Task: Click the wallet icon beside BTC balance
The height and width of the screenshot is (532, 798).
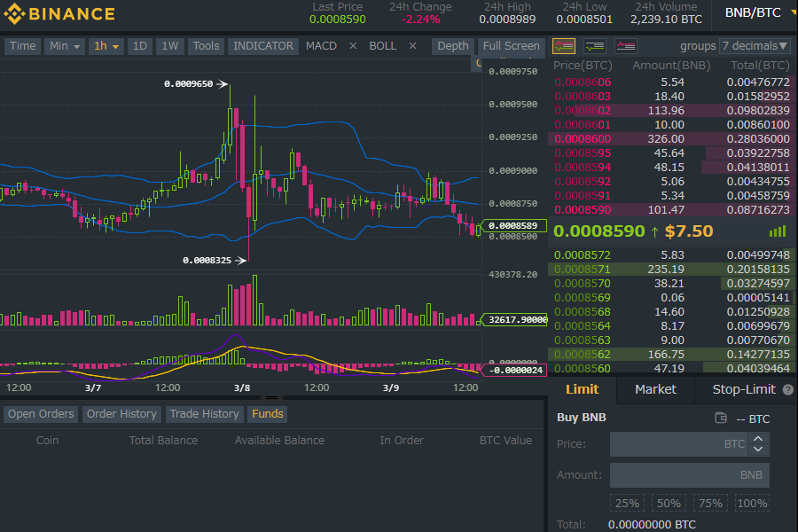Action: click(x=721, y=418)
